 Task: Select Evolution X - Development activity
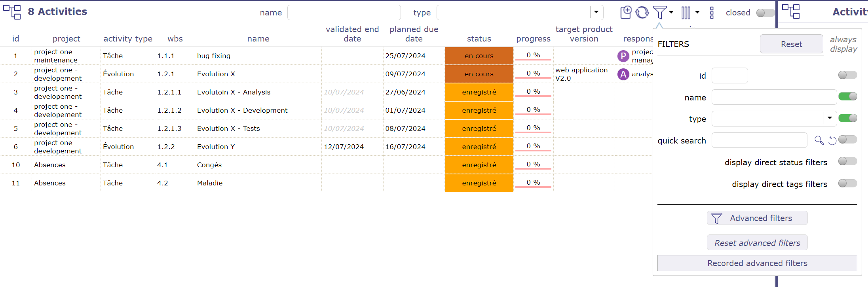tap(242, 110)
